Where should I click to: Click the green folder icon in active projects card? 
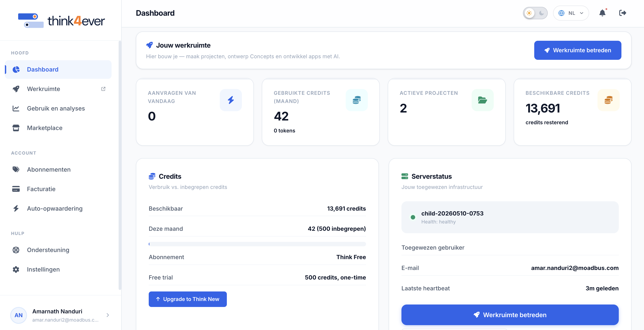[x=482, y=100]
